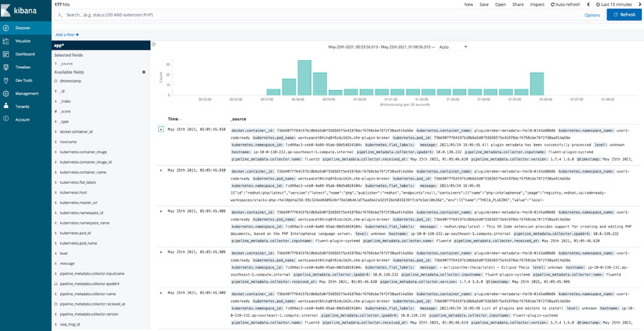
Task: Click the Dashboard icon in sidebar
Action: [5, 53]
